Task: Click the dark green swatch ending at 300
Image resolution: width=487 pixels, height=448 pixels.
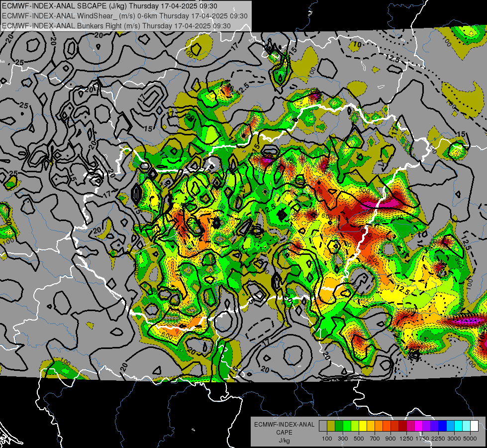Action: click(339, 426)
